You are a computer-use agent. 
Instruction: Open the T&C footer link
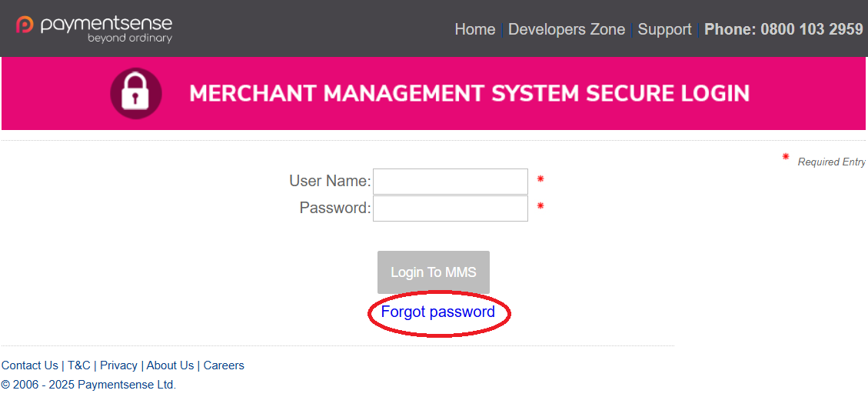click(79, 365)
